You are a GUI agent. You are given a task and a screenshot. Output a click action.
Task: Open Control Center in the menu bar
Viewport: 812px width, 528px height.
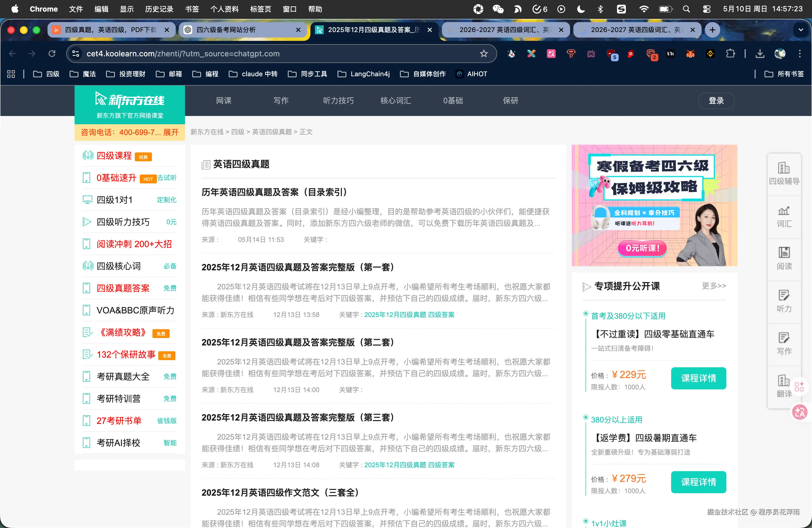coord(706,9)
